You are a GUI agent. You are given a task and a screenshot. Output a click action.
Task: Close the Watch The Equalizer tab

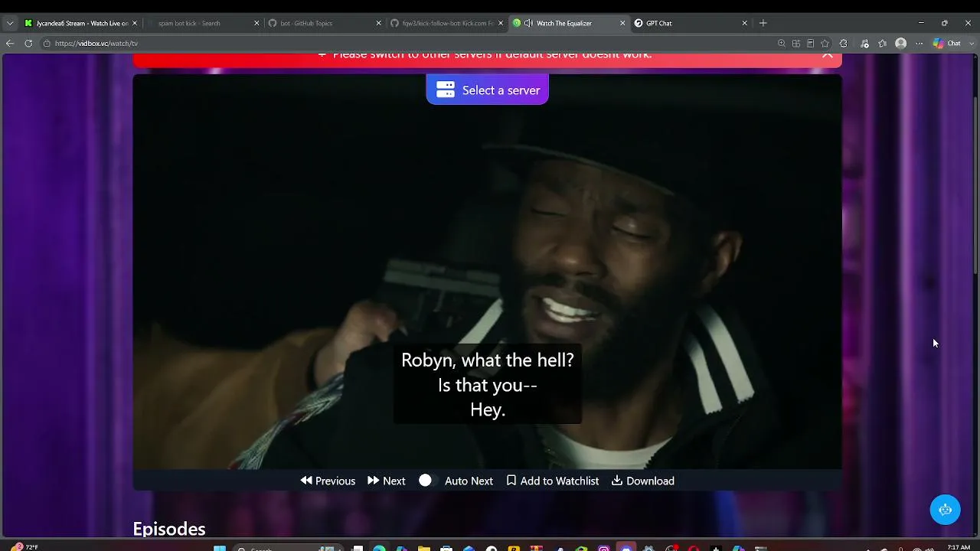[622, 23]
